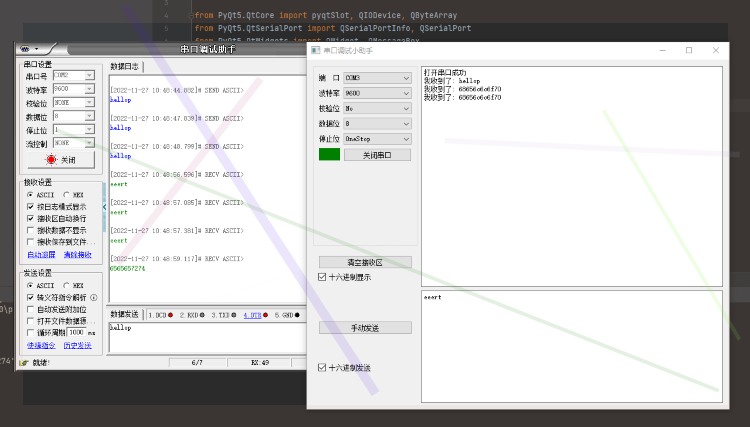This screenshot has width=750, height=427.
Task: Click the 清空接收区 button
Action: [x=365, y=263]
